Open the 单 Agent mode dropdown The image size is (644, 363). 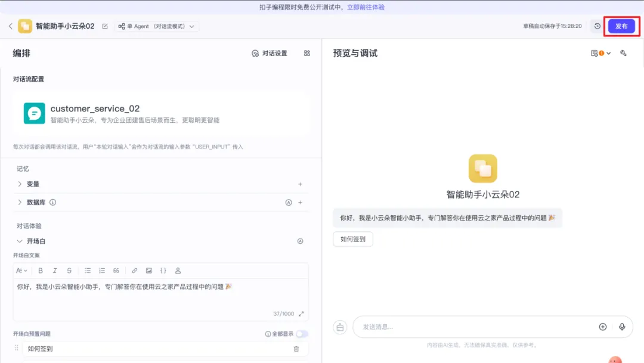[156, 26]
